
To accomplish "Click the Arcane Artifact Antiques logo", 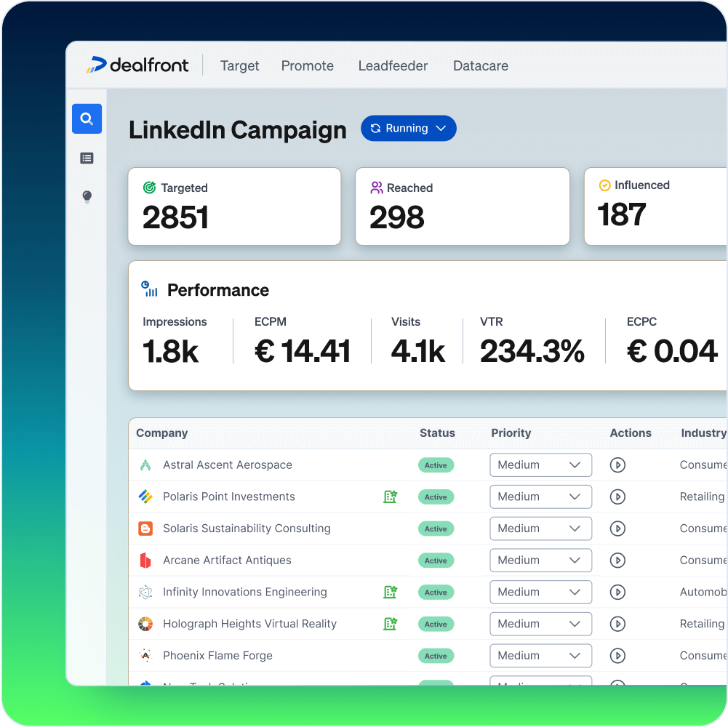I will coord(145,561).
